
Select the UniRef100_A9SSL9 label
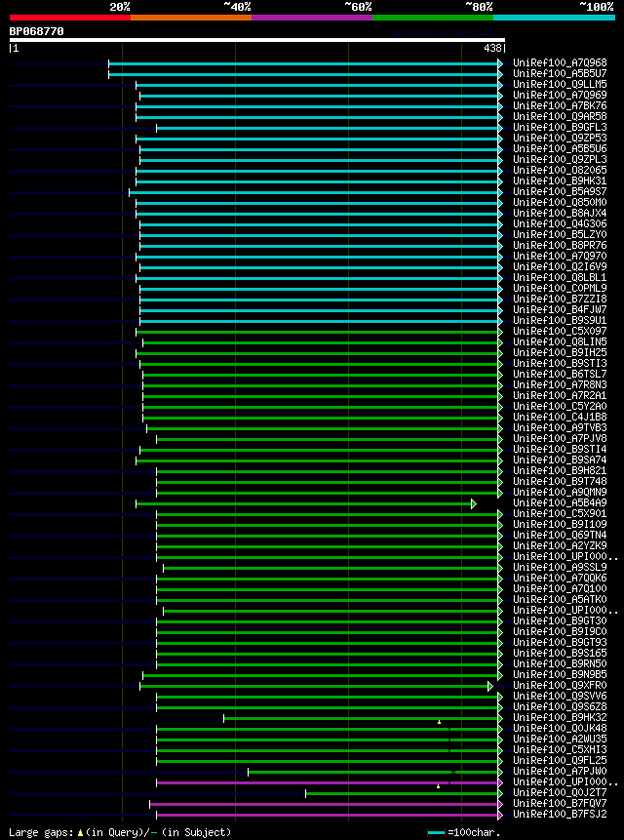point(560,568)
